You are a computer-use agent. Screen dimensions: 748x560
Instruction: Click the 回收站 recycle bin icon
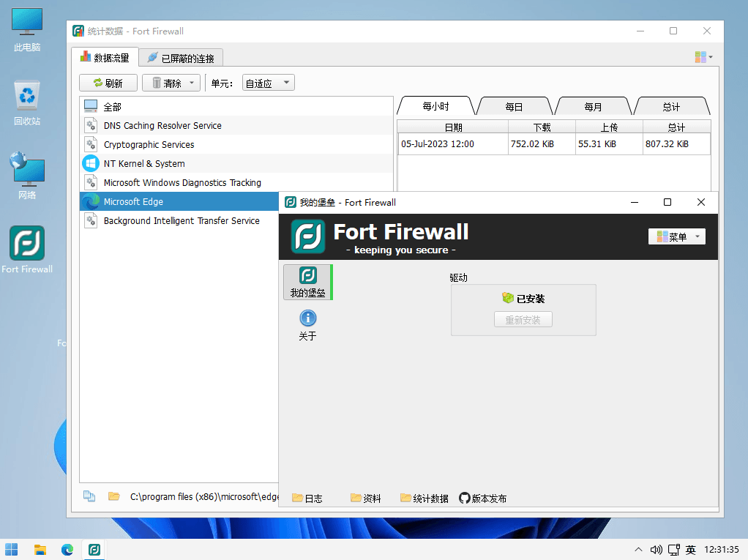(x=27, y=103)
